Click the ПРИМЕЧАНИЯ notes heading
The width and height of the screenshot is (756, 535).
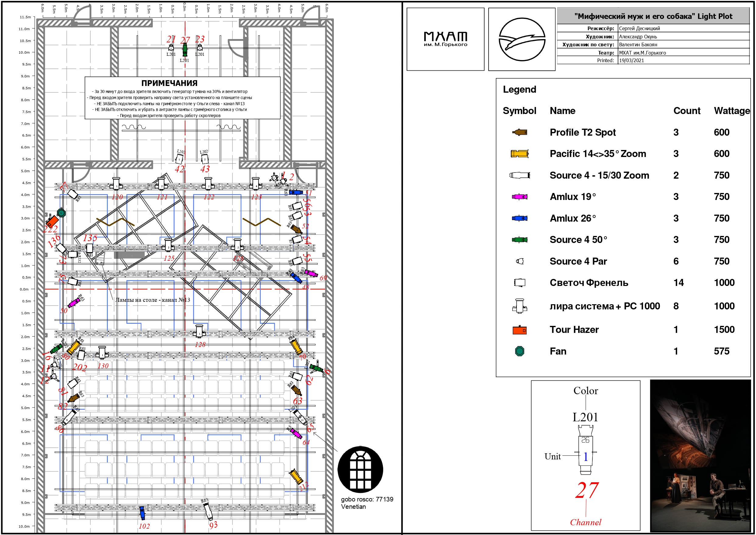pyautogui.click(x=169, y=83)
